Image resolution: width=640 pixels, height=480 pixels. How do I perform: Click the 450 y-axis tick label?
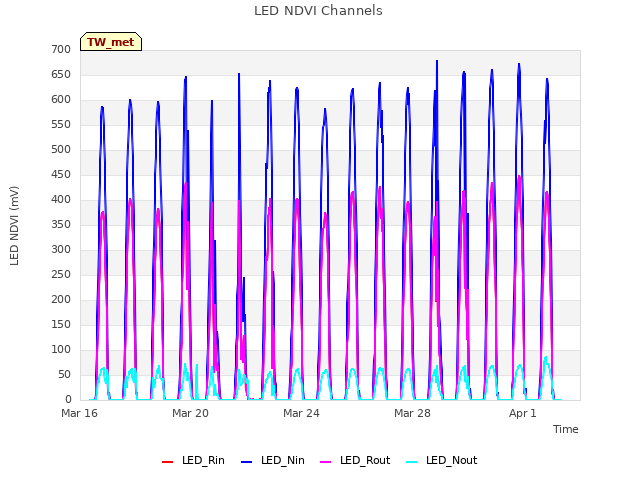coord(61,174)
